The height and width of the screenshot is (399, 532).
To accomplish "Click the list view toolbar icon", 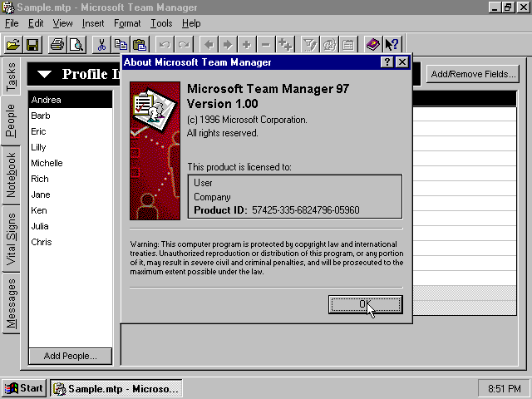I will (x=348, y=44).
